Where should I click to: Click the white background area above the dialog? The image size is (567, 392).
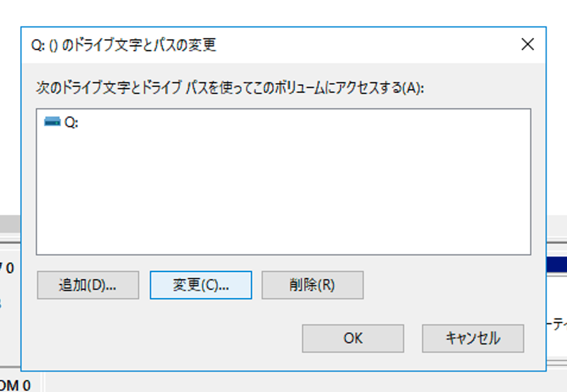coord(283,12)
